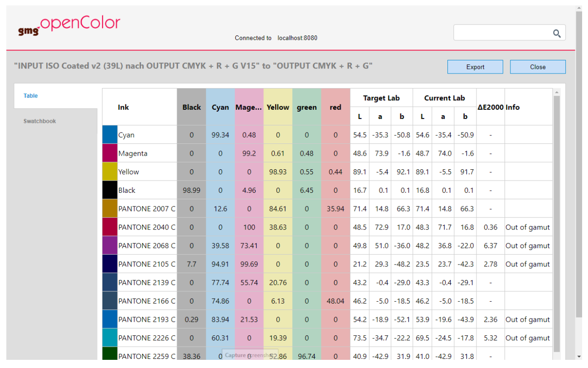Export the ink table
588x368 pixels.
click(475, 67)
